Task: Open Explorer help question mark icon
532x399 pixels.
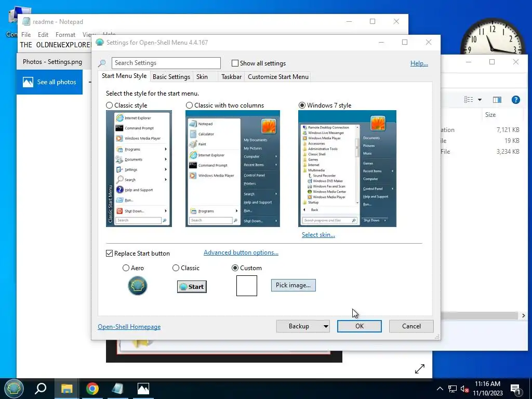Action: click(x=516, y=100)
